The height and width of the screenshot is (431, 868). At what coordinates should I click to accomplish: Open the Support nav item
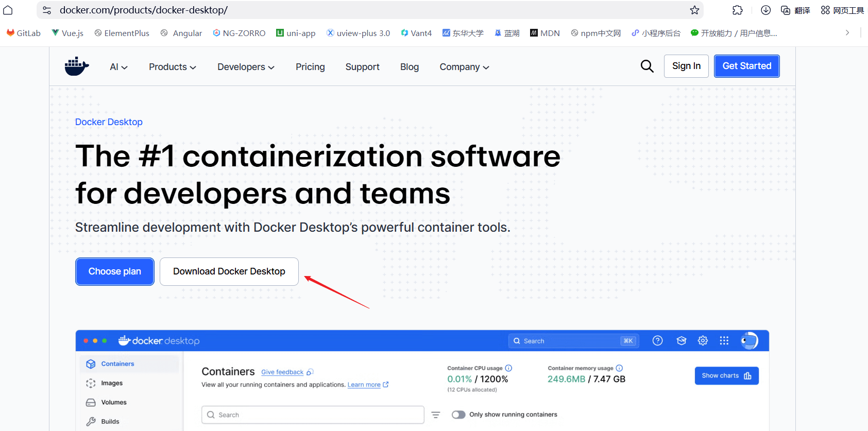(x=362, y=67)
